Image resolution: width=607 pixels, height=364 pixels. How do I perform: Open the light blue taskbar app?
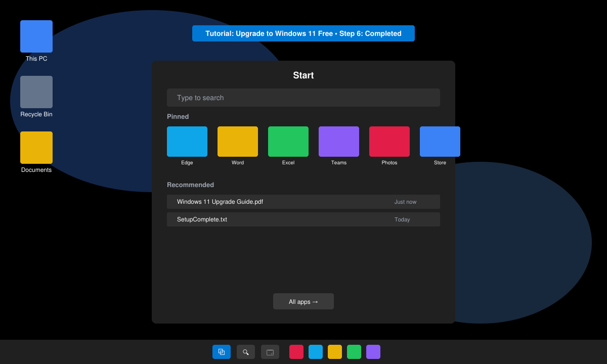click(316, 352)
